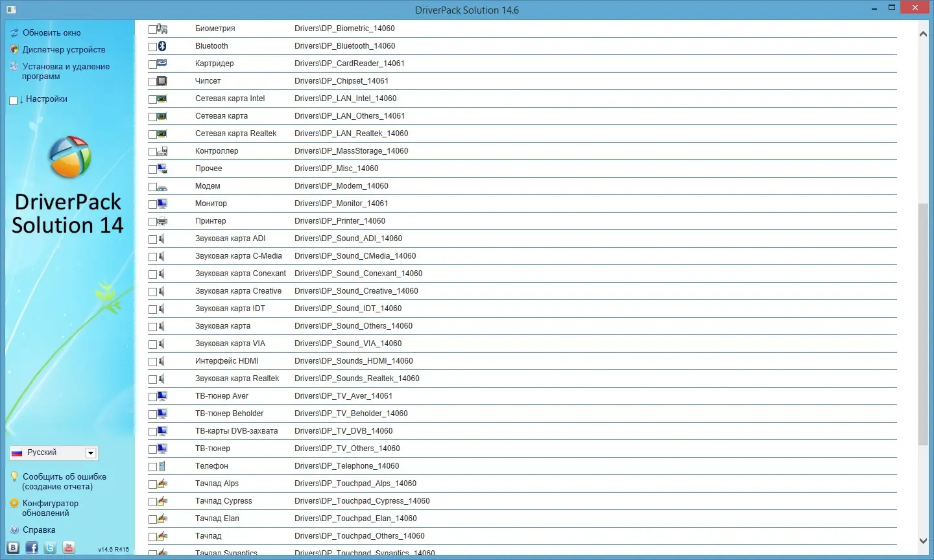934x560 pixels.
Task: Click the Bluetooth driver icon
Action: pos(162,46)
